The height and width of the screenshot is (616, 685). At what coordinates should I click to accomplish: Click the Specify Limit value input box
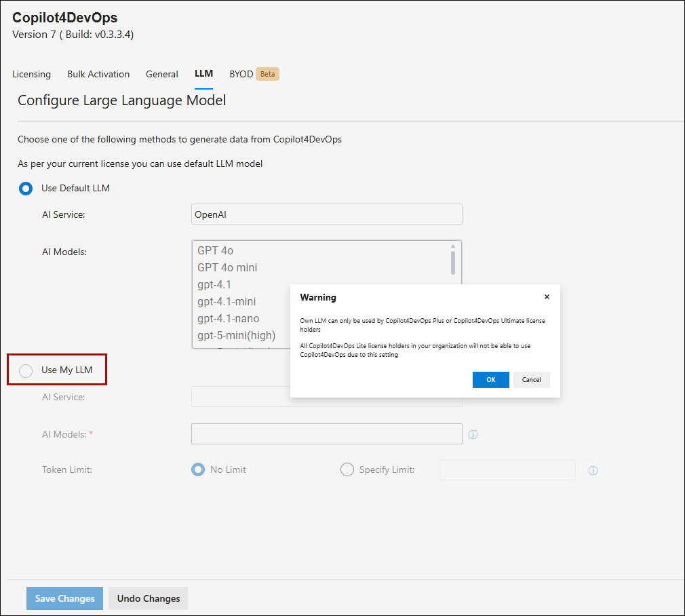[x=507, y=469]
